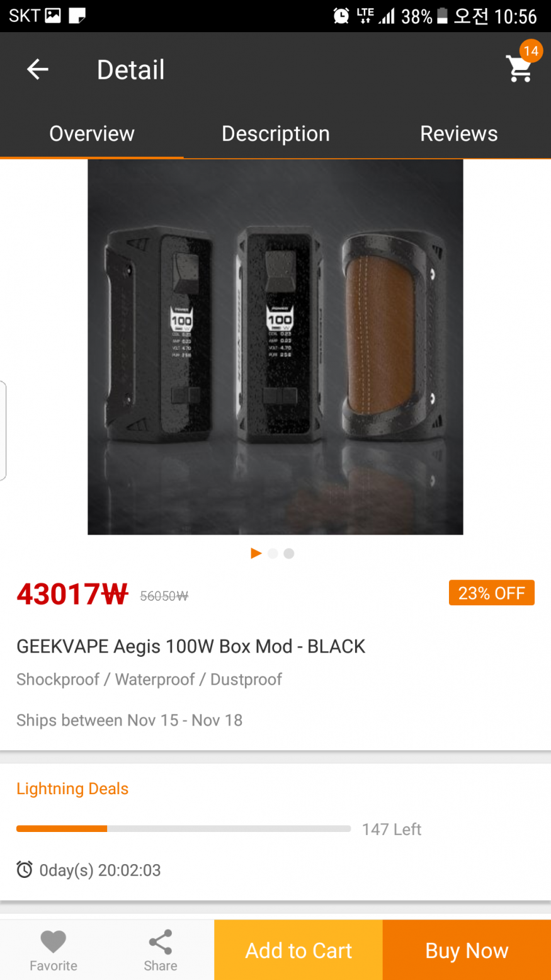Click the Lightning Deals progress bar
The image size is (551, 980).
coord(183,829)
